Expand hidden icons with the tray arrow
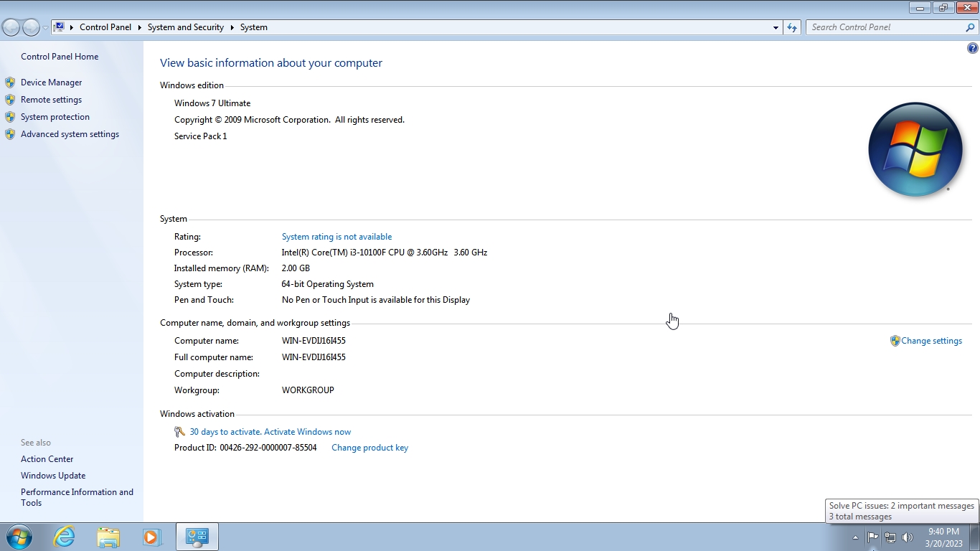980x551 pixels. pos(855,537)
